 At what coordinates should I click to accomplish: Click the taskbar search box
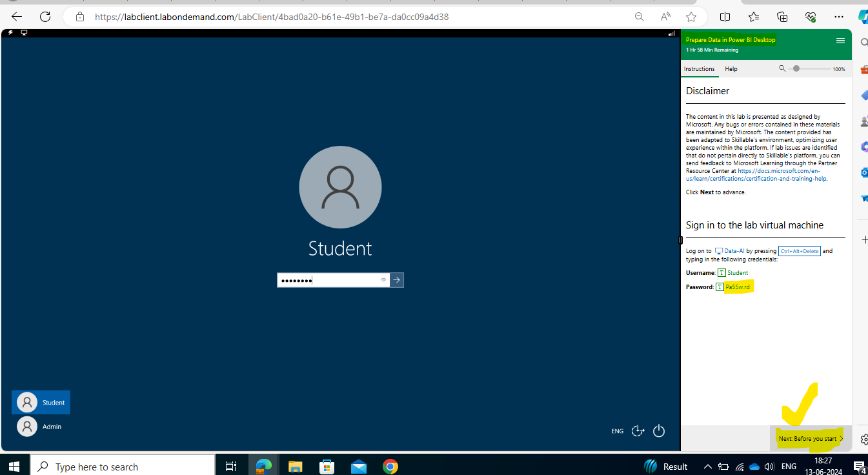pos(123,466)
